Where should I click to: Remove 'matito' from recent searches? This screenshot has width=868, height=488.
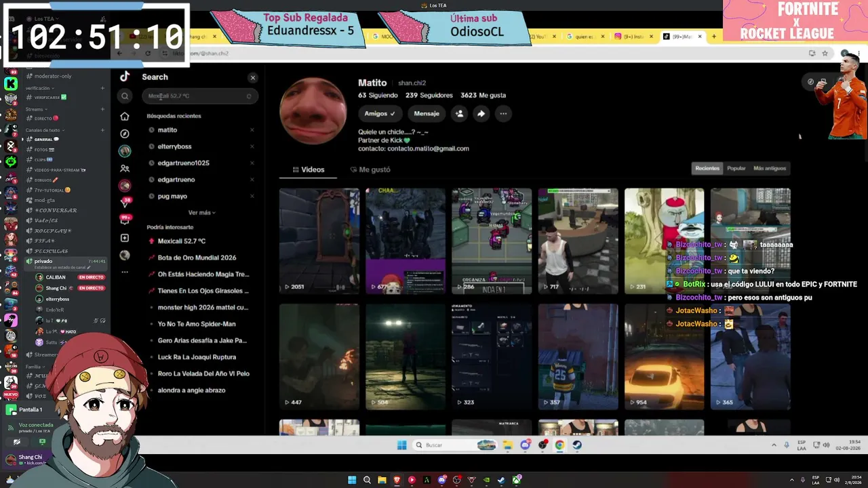point(252,130)
